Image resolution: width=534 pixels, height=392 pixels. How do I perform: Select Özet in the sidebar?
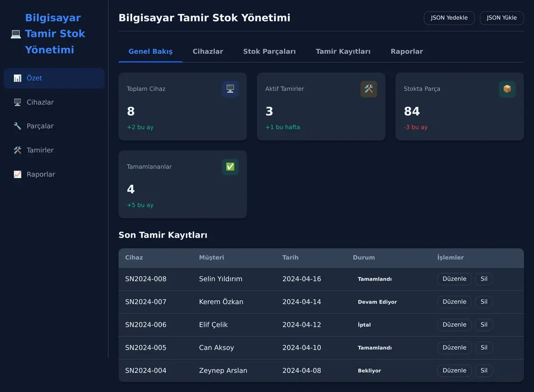pyautogui.click(x=54, y=78)
